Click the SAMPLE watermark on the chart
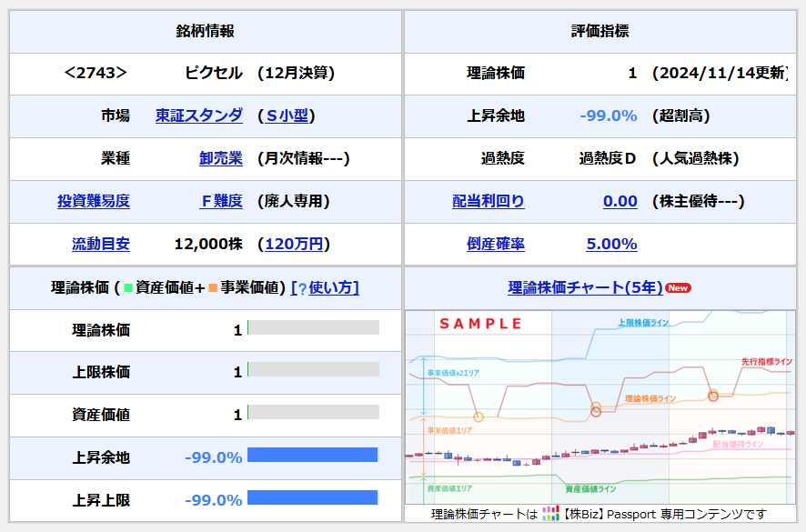 (x=479, y=324)
